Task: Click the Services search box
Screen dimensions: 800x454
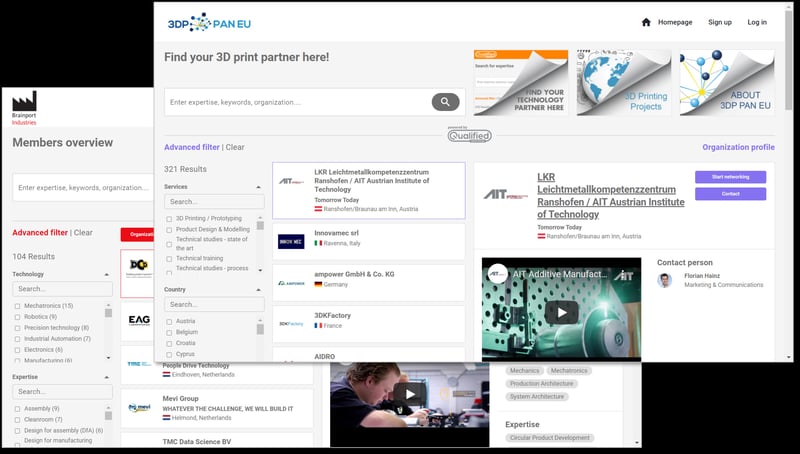Action: coord(214,201)
